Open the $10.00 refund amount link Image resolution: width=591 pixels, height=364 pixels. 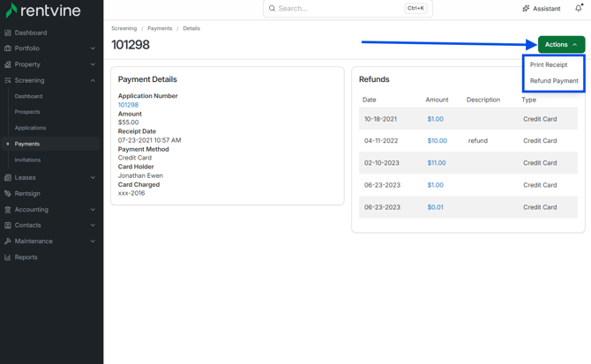click(438, 141)
